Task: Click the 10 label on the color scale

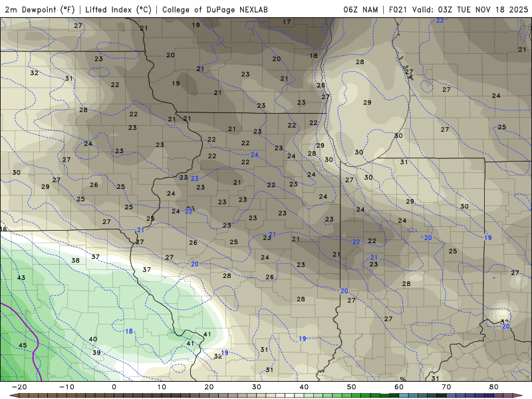Action: [x=162, y=387]
